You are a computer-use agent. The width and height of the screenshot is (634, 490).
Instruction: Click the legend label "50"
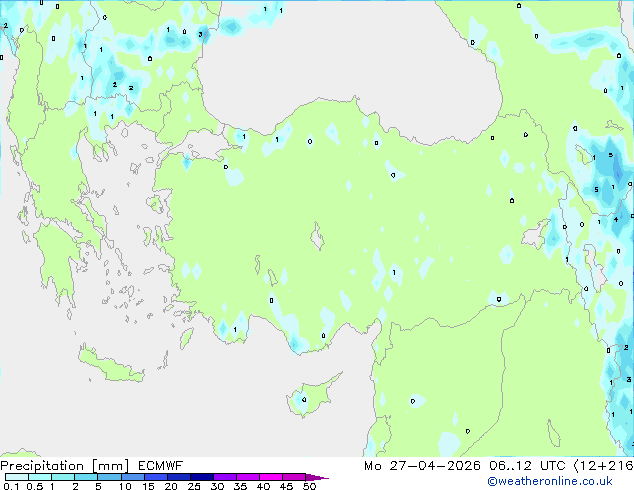point(309,486)
